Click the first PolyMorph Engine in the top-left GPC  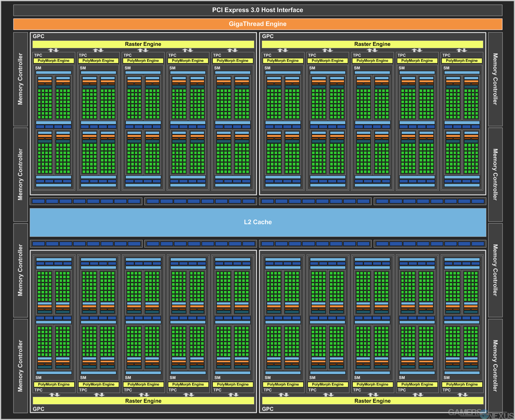click(x=54, y=61)
